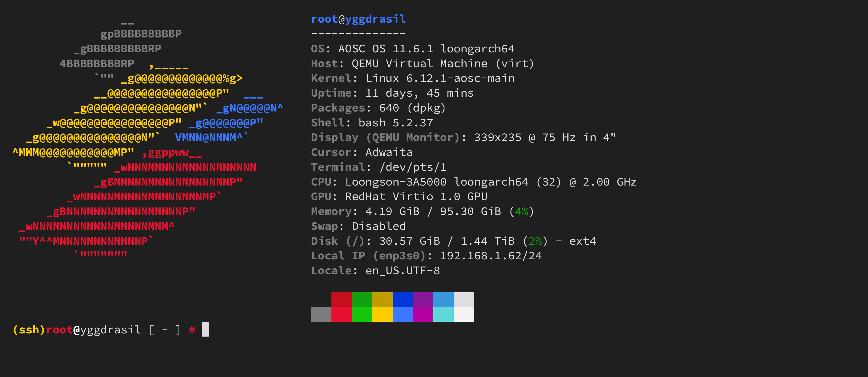The width and height of the screenshot is (868, 377).
Task: Click the CPU Loongson-3A5000 info line
Action: click(474, 182)
